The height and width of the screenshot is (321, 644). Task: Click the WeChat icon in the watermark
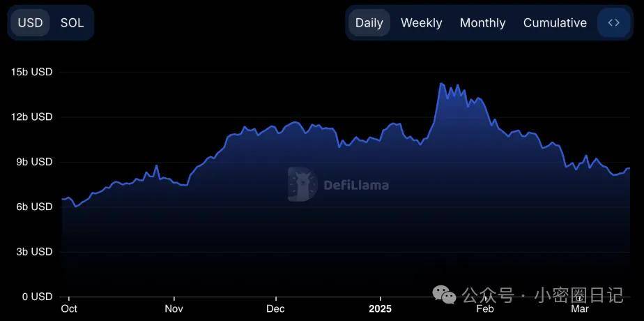click(x=444, y=294)
